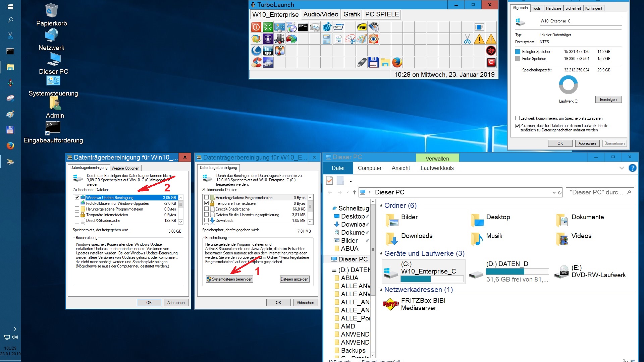This screenshot has height=362, width=644.
Task: Collapse Geräte und Laufwerke section
Action: click(x=381, y=254)
